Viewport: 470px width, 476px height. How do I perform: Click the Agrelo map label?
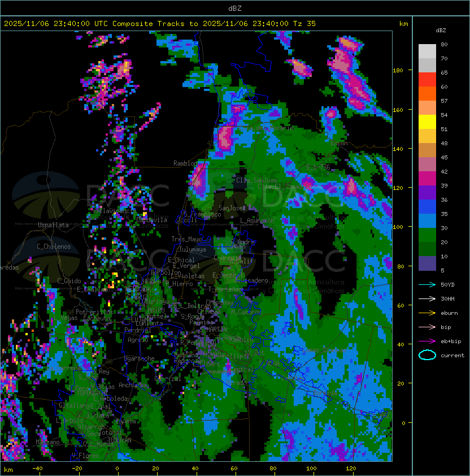(x=138, y=340)
